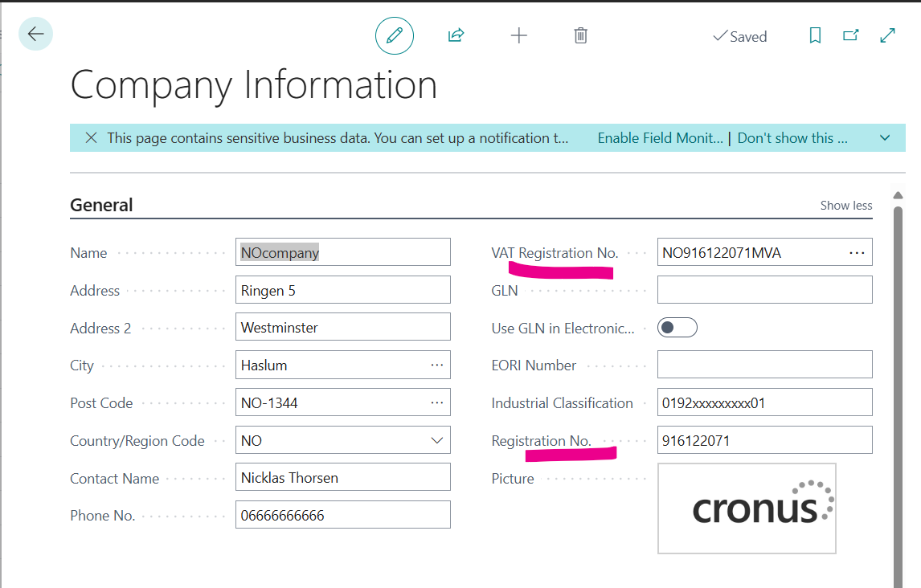
Task: Click Show less in General section
Action: pyautogui.click(x=845, y=206)
